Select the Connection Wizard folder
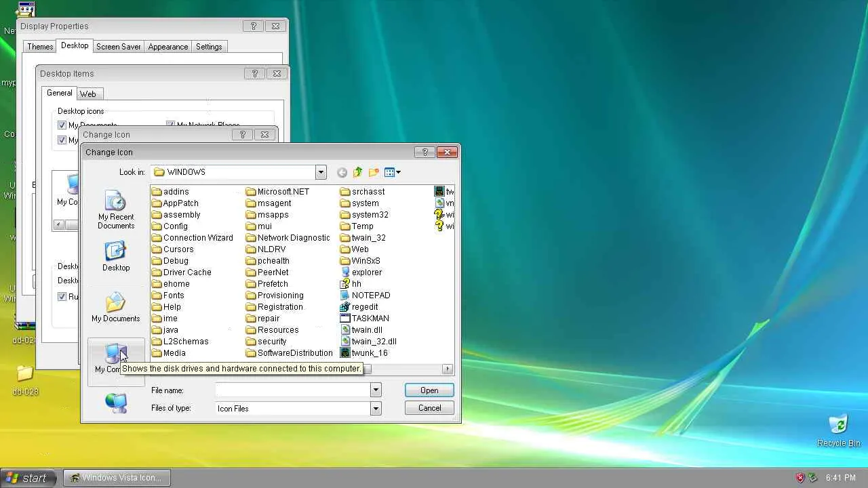Screen dimensions: 868x488 [193, 238]
